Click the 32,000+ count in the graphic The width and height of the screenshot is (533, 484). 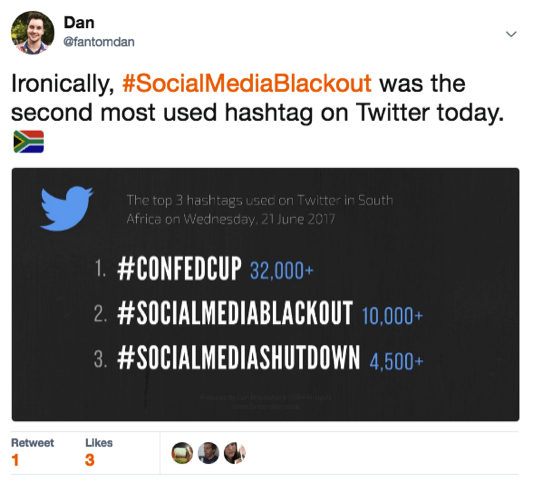point(281,271)
